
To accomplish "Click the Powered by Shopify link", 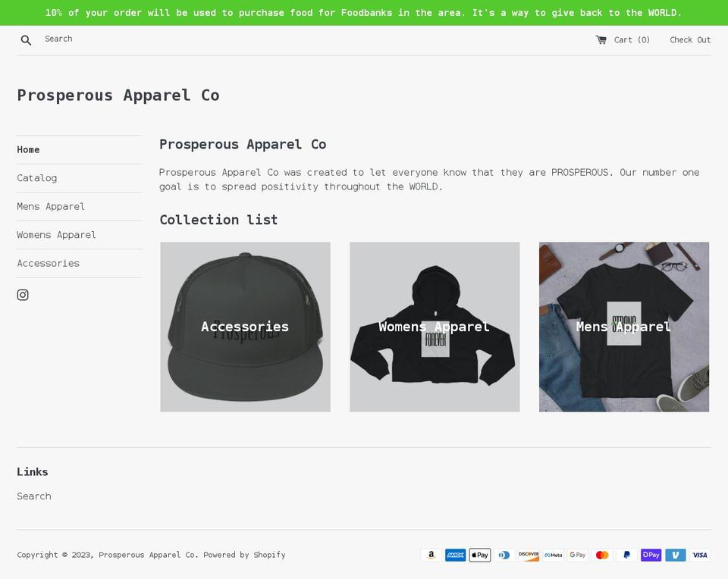I will click(x=244, y=555).
